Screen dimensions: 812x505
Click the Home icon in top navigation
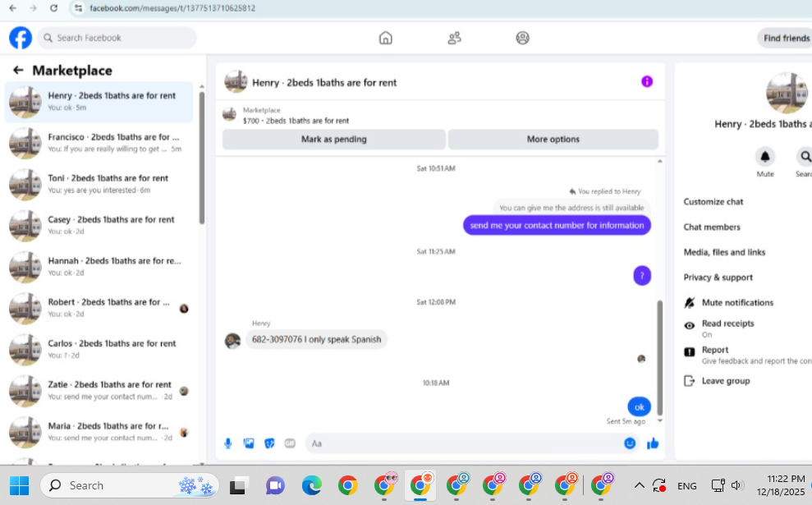[x=385, y=38]
